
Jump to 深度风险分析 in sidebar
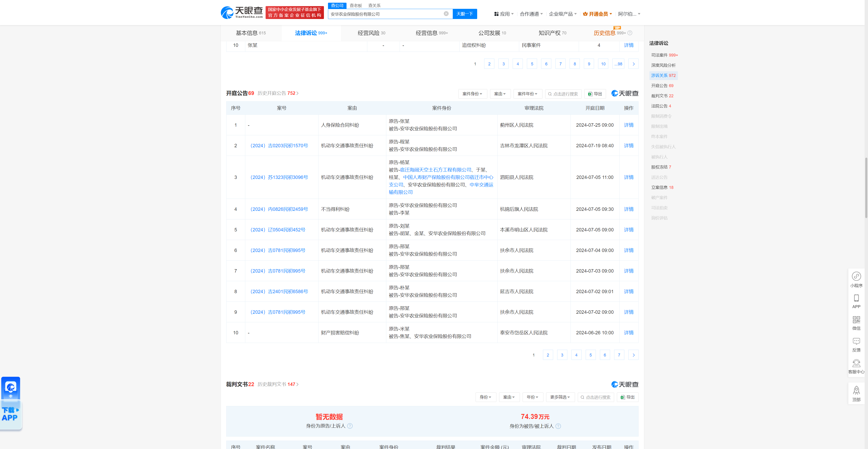pos(663,65)
